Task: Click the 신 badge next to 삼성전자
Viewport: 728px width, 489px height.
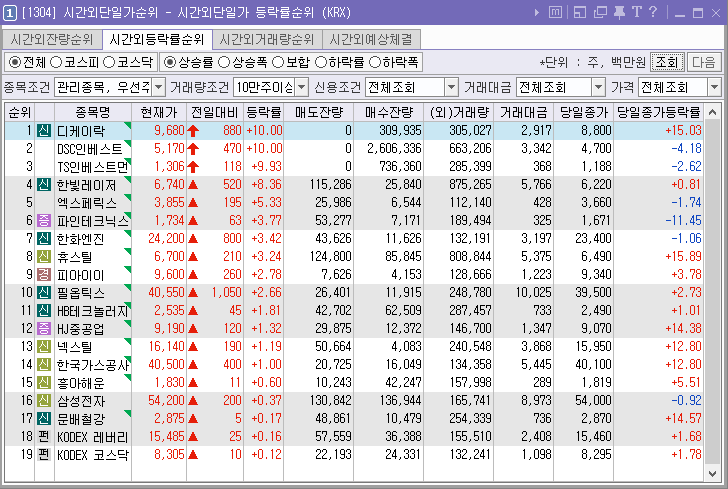Action: pos(44,400)
